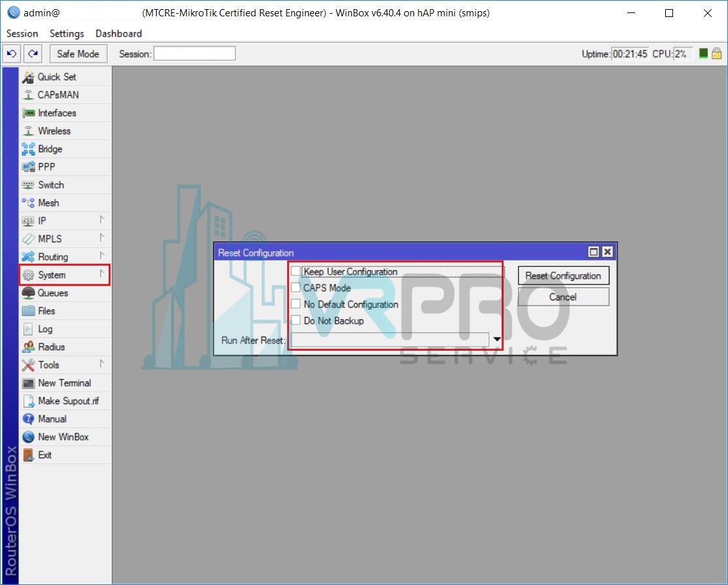The height and width of the screenshot is (585, 728).
Task: Open the Settings menu
Action: click(67, 33)
